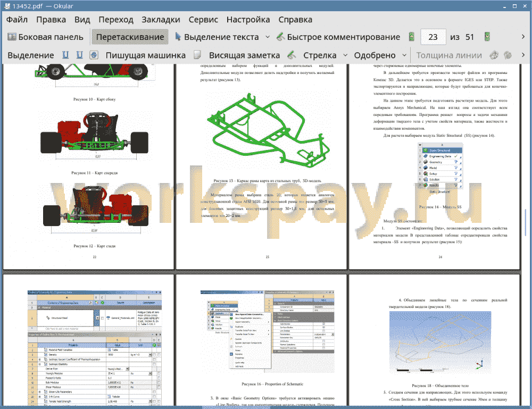The image size is (532, 409).
Task: Click the Толщина линии line width option
Action: click(449, 55)
